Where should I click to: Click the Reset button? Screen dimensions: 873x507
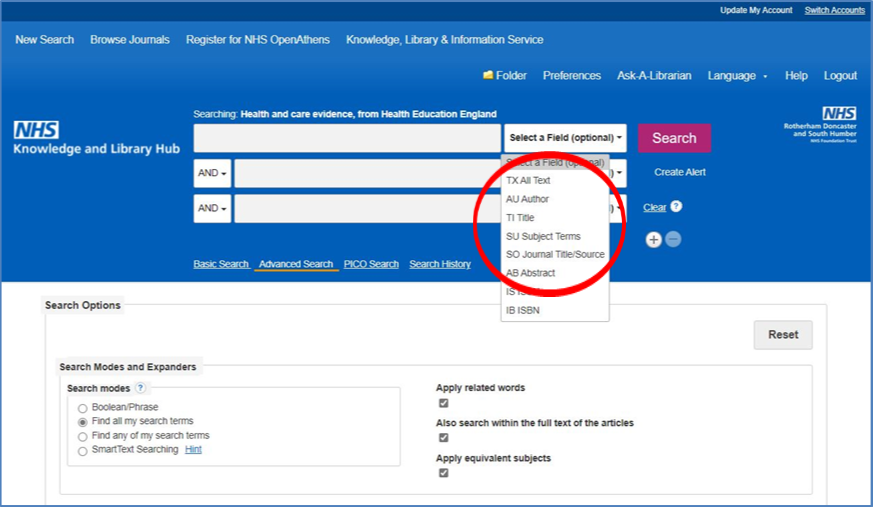783,334
